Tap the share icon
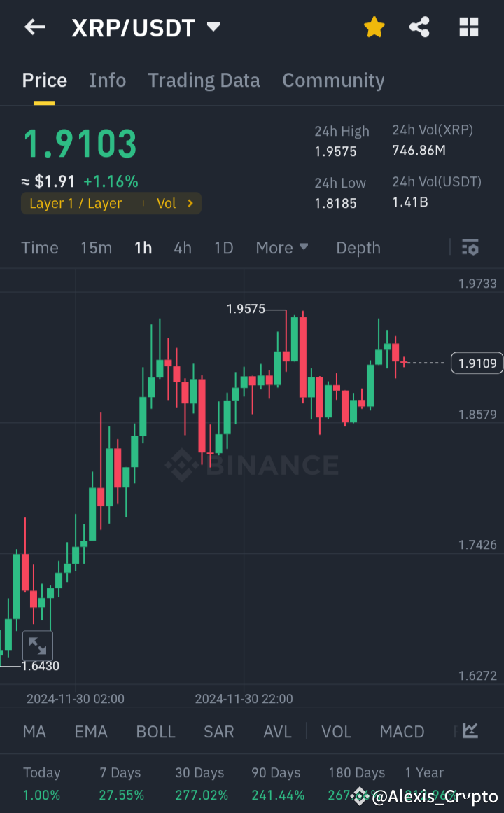This screenshot has width=504, height=813. point(419,27)
